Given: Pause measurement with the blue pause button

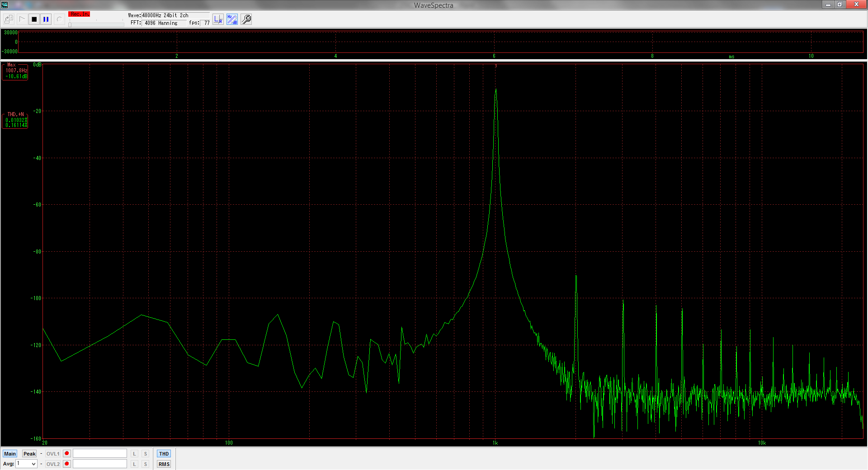Looking at the screenshot, I should (x=46, y=19).
